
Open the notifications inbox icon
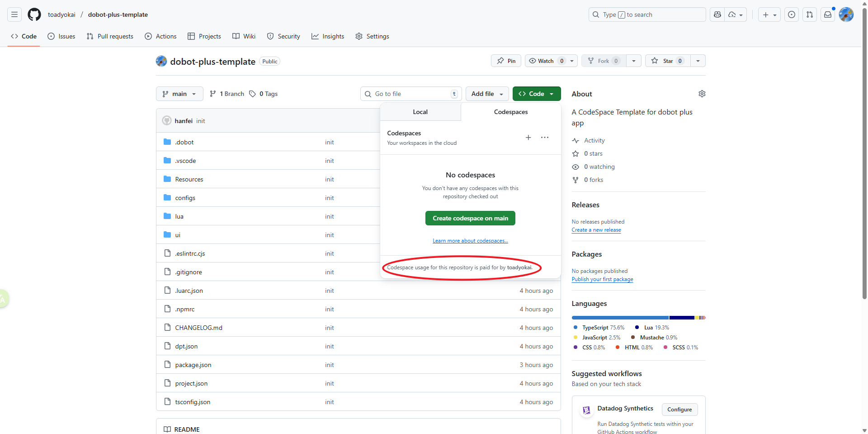pyautogui.click(x=827, y=14)
